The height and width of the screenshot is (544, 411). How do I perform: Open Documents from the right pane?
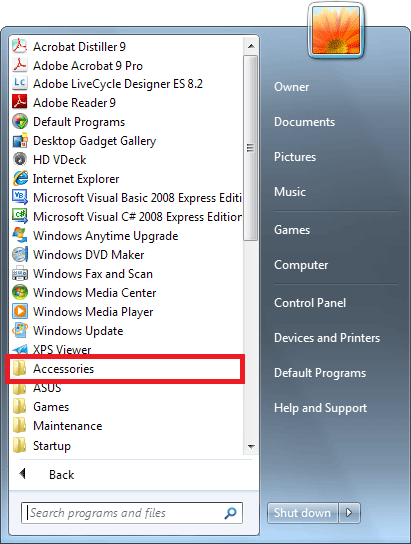pos(305,122)
